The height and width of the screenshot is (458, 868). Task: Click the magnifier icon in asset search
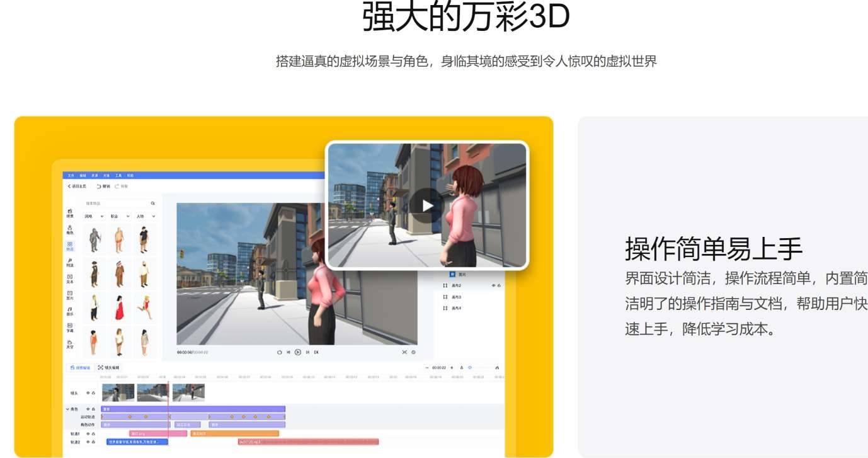coord(153,203)
